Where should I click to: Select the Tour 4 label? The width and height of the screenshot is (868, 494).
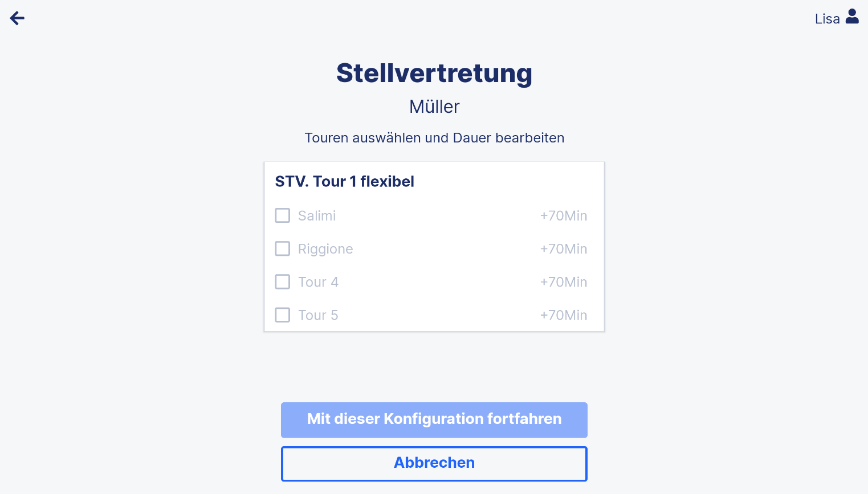click(318, 282)
